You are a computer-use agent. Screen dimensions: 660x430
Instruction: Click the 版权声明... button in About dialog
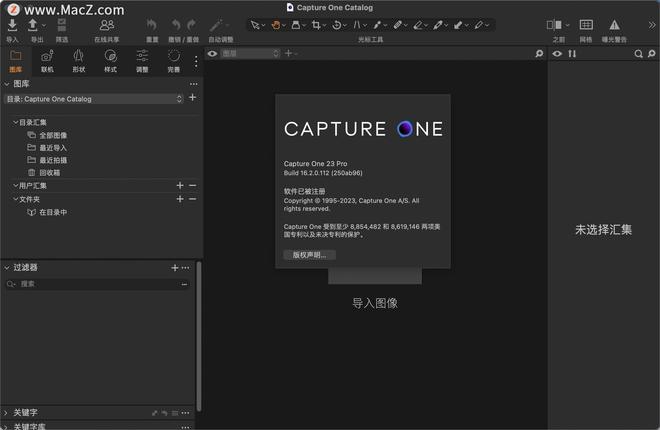tap(309, 255)
